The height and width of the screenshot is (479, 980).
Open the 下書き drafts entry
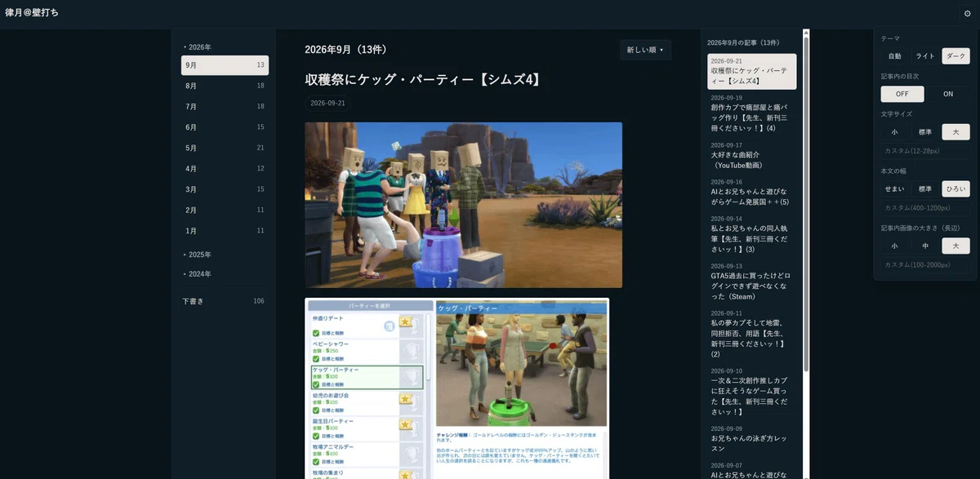point(225,301)
